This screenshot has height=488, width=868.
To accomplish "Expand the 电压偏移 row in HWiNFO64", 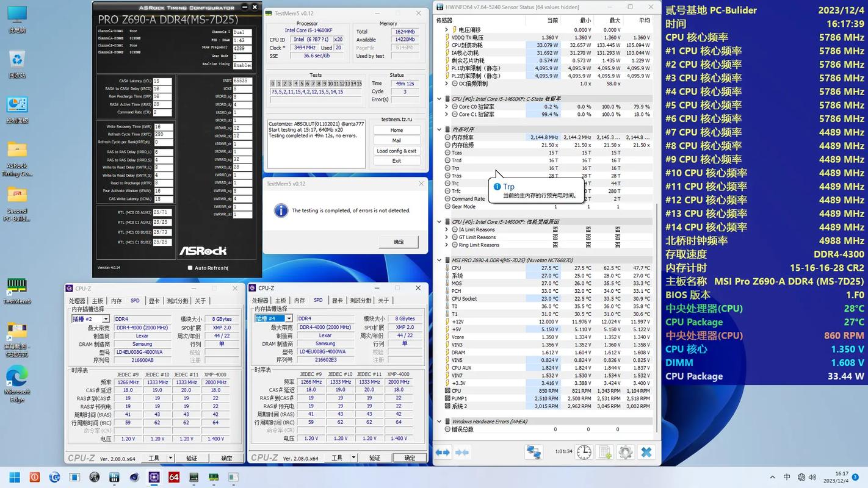I will (446, 29).
